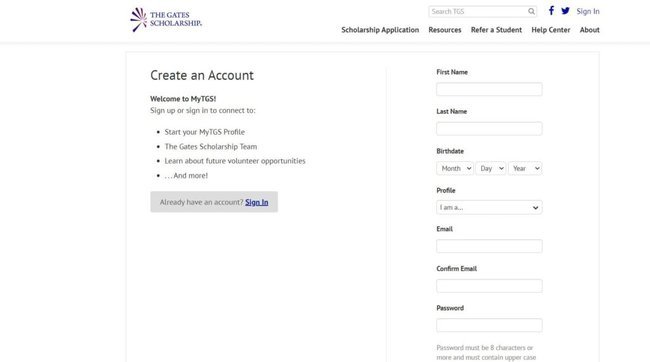Expand the birthdate Month dropdown
This screenshot has width=650, height=362.
point(455,168)
